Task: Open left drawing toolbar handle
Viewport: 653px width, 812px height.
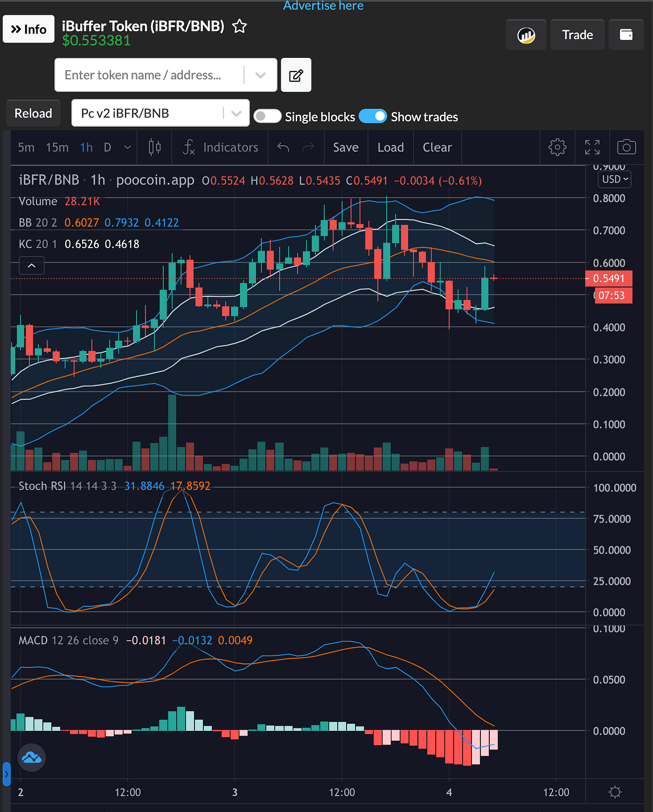Action: 7,774
